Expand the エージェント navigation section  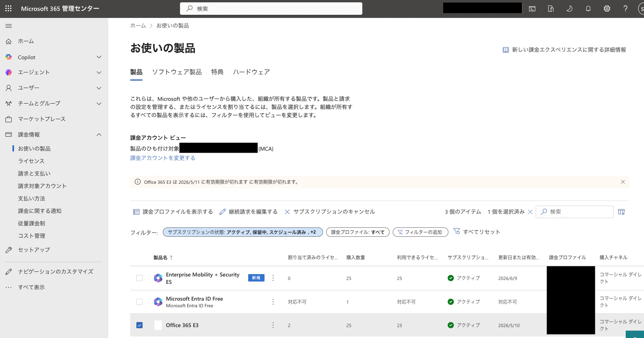(99, 72)
